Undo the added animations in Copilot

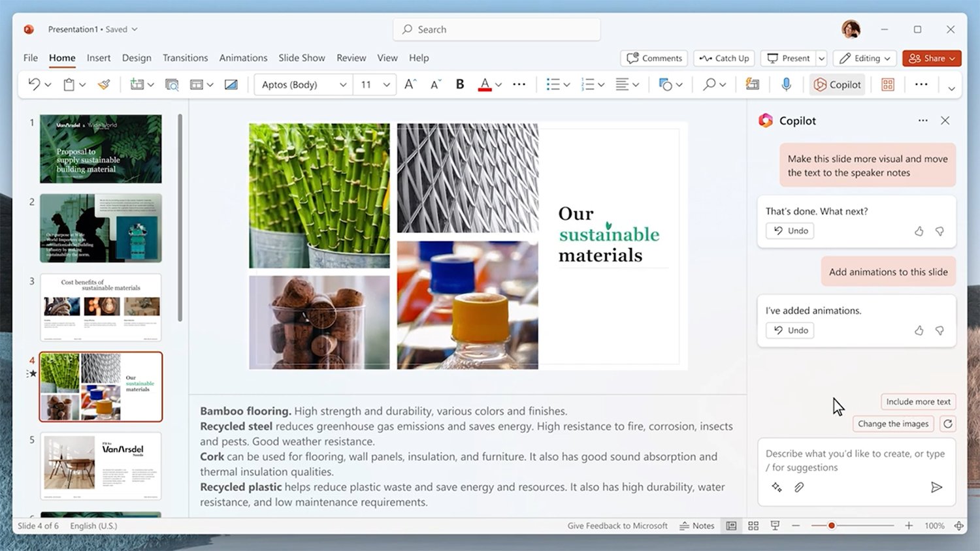pos(790,330)
